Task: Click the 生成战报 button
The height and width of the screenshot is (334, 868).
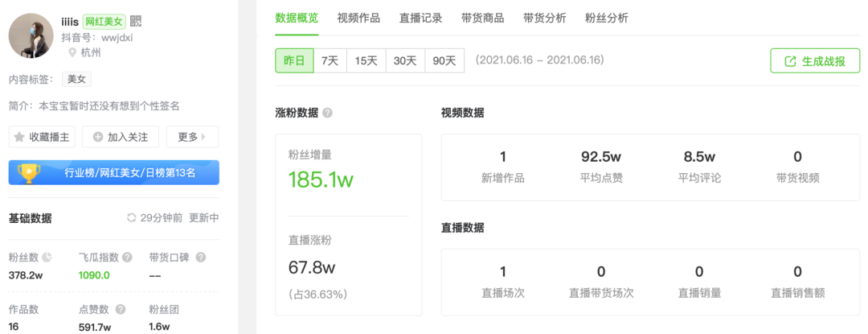Action: click(816, 61)
